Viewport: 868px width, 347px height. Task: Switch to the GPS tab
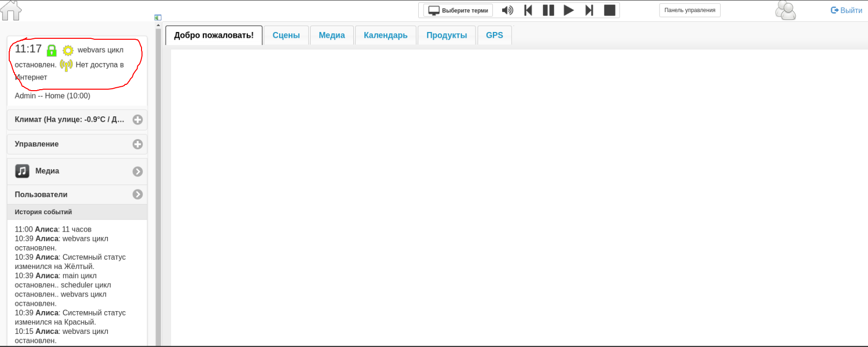point(494,35)
